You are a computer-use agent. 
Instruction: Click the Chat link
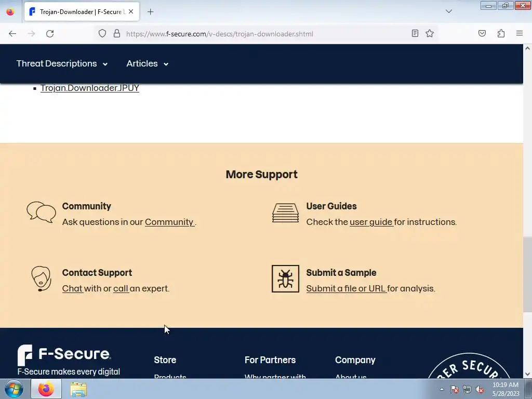pos(72,288)
